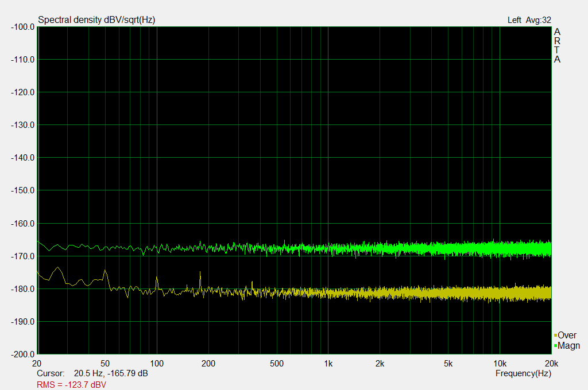Screen dimensions: 588x390
Task: Click the 'Spectral density dBV/sqrt(Hz)' title
Action: click(96, 20)
